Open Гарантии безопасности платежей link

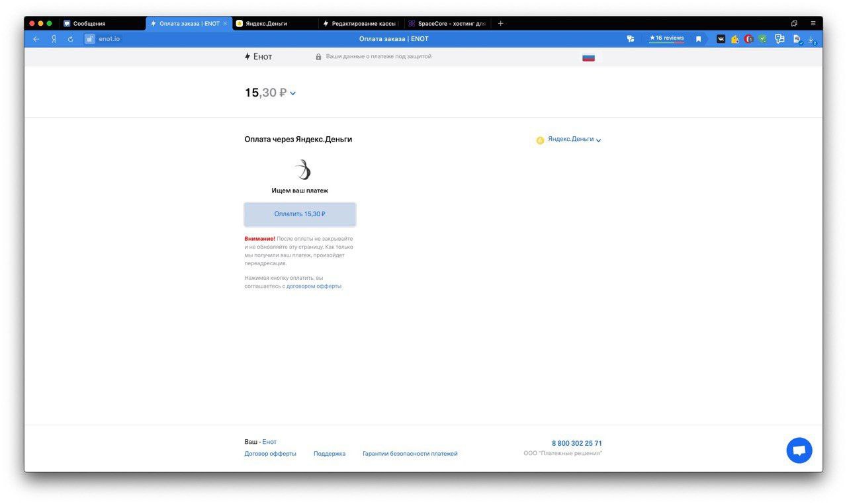click(x=410, y=454)
